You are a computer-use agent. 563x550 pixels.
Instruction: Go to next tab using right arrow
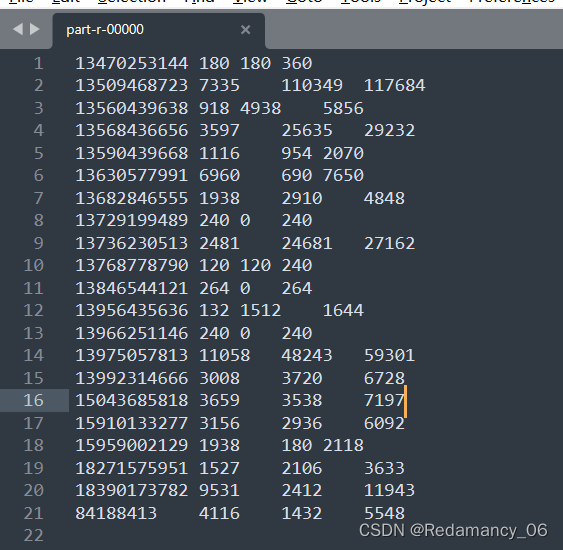(x=34, y=29)
